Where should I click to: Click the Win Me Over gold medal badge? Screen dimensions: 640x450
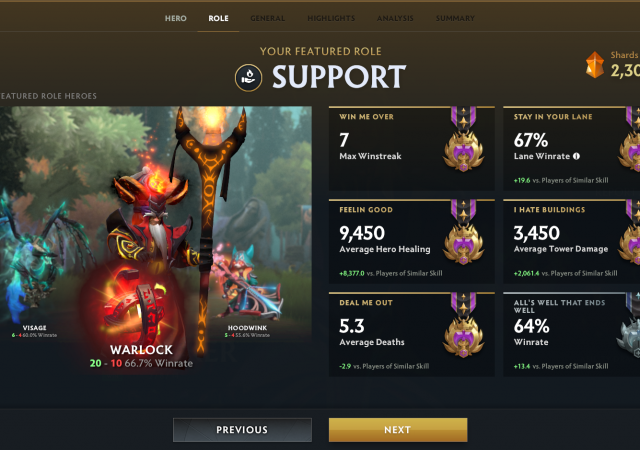[x=463, y=140]
